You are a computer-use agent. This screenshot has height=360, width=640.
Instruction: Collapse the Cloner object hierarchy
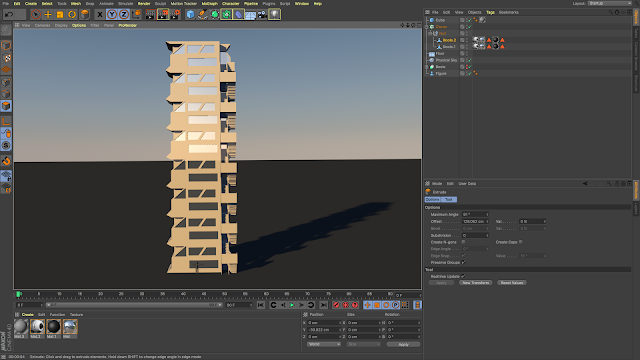tap(427, 27)
